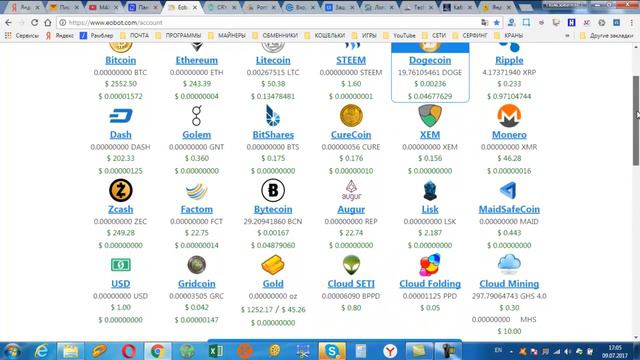
Task: Click the Monero orange logo icon
Action: click(509, 116)
